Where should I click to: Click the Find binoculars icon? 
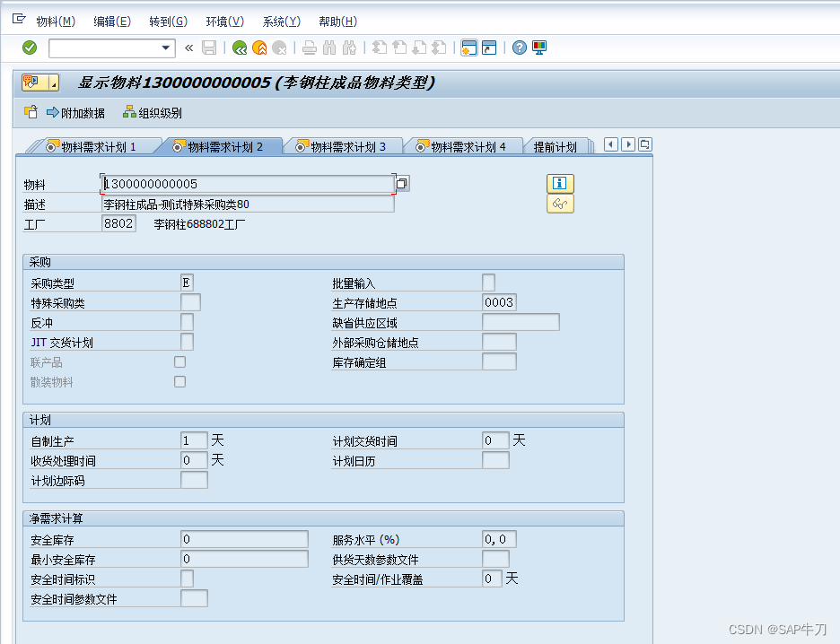click(329, 48)
